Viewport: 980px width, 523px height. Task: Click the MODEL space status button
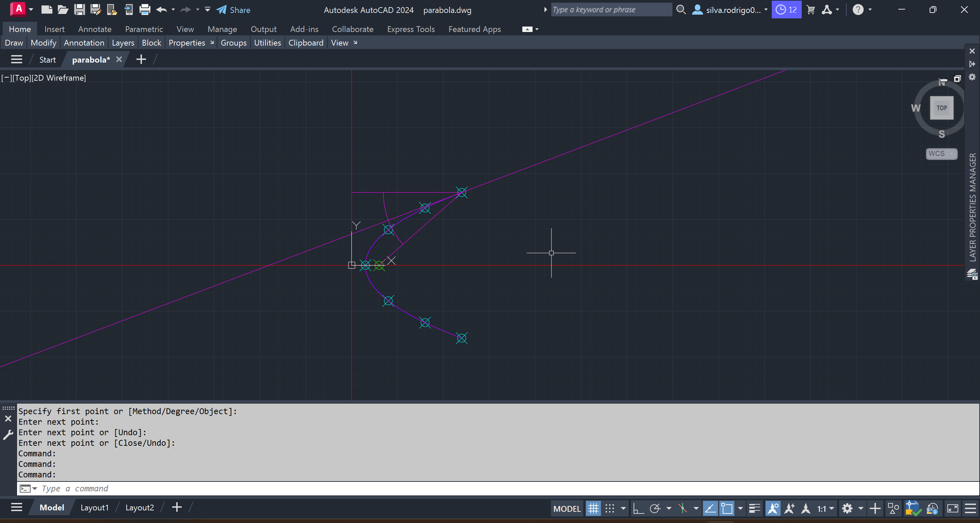tap(567, 509)
